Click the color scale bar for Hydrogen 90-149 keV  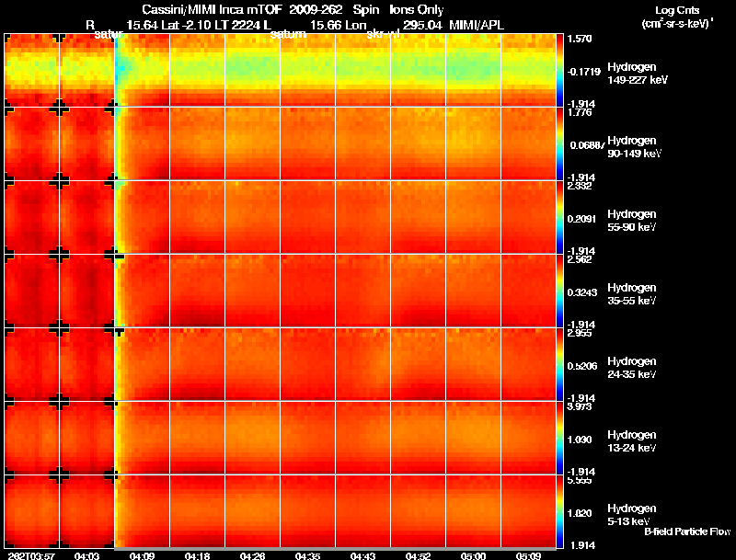pos(559,143)
